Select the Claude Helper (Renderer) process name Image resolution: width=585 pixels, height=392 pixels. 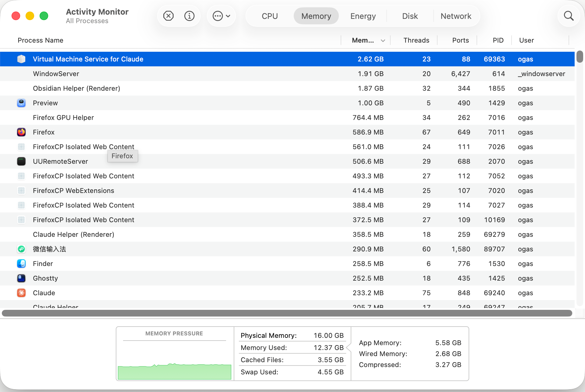pyautogui.click(x=73, y=234)
